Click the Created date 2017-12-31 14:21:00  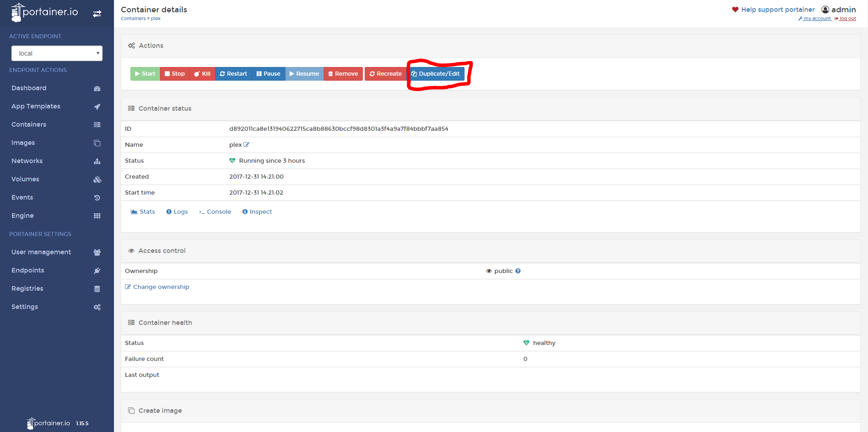point(256,177)
